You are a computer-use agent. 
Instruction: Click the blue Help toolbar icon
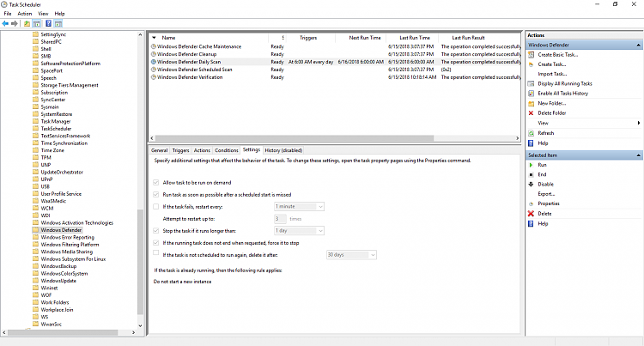click(x=48, y=23)
